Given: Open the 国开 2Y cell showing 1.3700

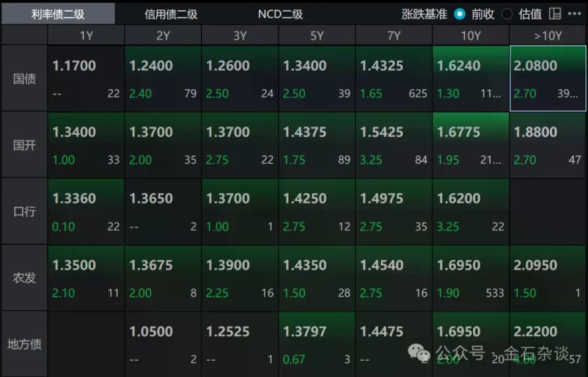Looking at the screenshot, I should click(x=163, y=145).
